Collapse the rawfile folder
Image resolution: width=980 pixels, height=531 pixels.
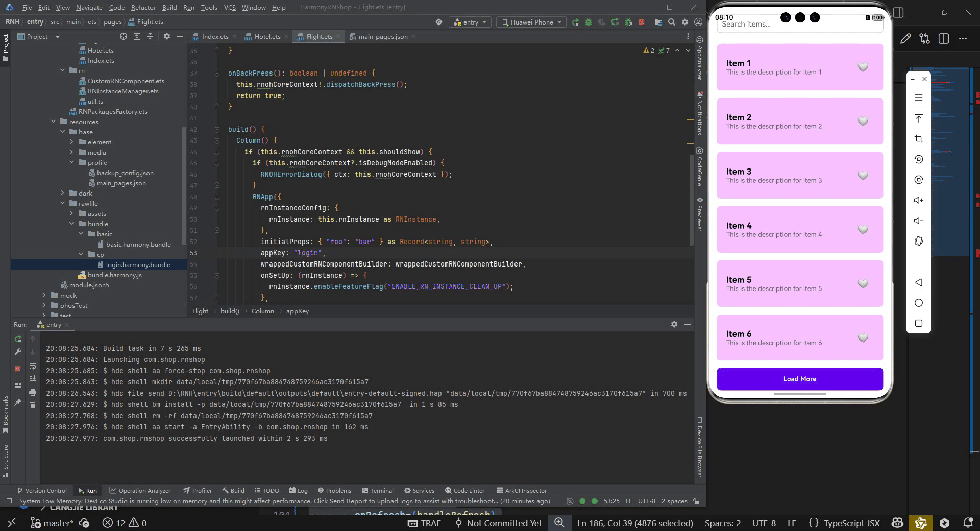[62, 203]
